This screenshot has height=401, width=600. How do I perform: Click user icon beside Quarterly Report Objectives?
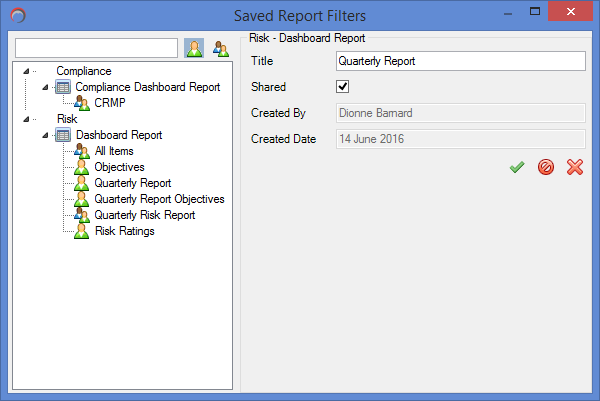(82, 199)
